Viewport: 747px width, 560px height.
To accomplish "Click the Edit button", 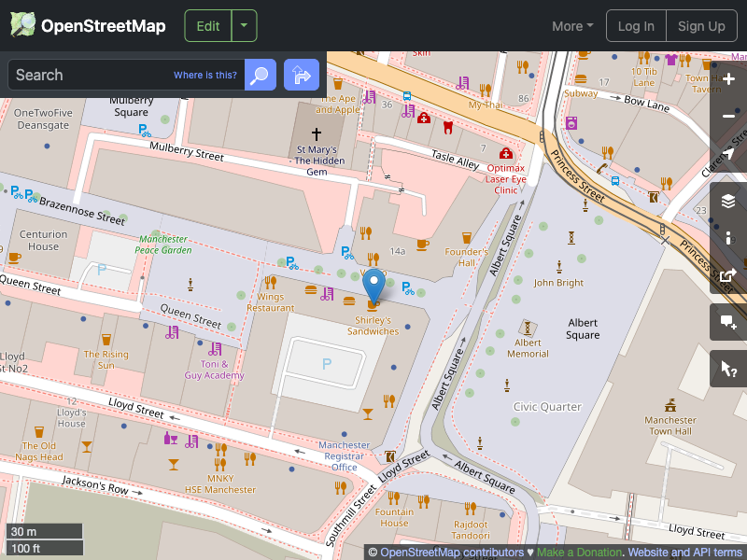I will pyautogui.click(x=207, y=25).
